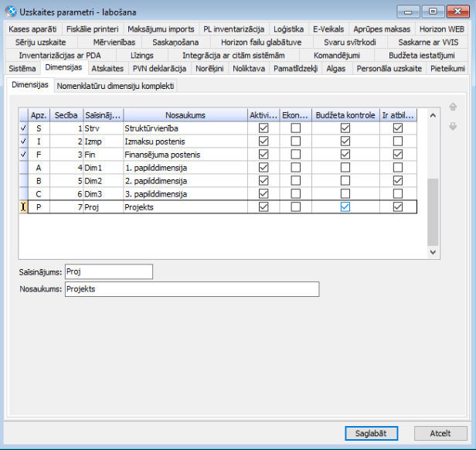476x450 pixels.
Task: Switch to the Komandējumi tab
Action: 337,56
